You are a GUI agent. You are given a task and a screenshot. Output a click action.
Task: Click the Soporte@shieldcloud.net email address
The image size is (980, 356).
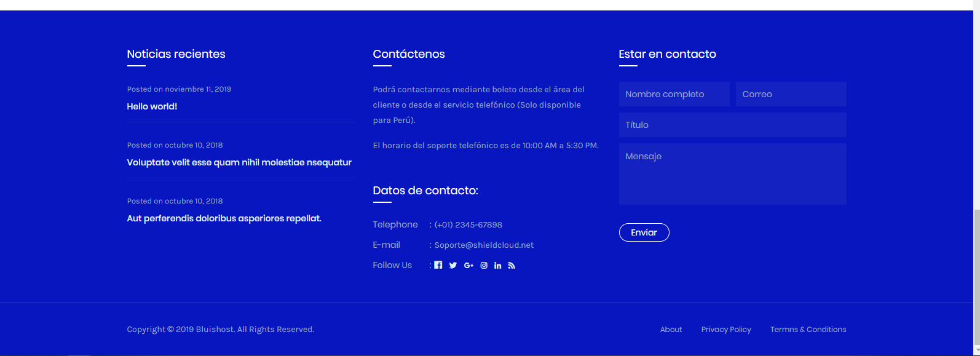[x=484, y=245]
